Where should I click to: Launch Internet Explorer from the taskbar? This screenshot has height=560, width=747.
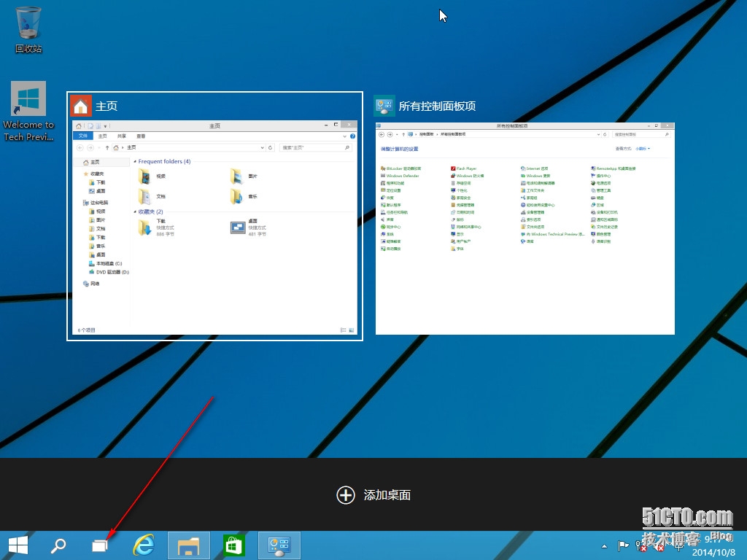click(144, 545)
